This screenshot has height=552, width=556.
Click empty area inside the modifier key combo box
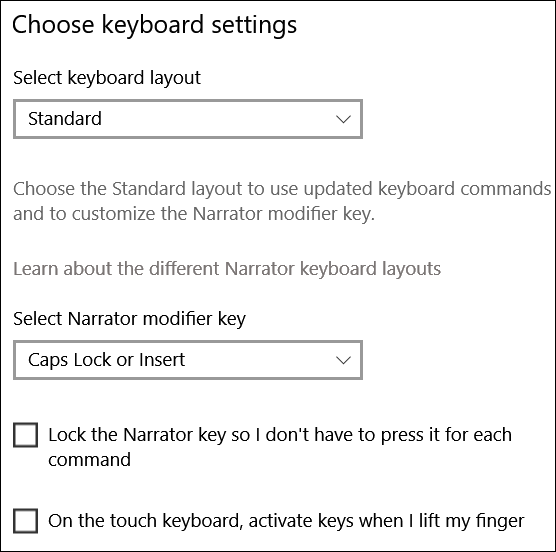[259, 360]
